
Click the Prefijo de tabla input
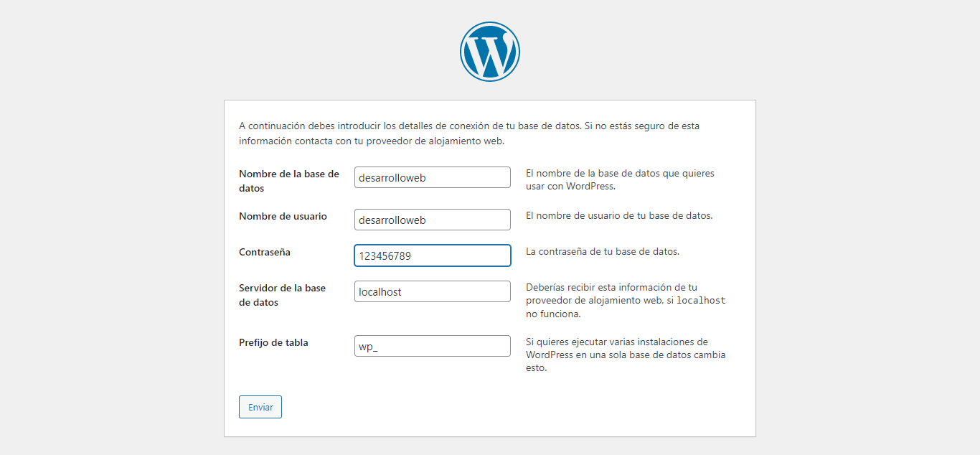(x=433, y=346)
